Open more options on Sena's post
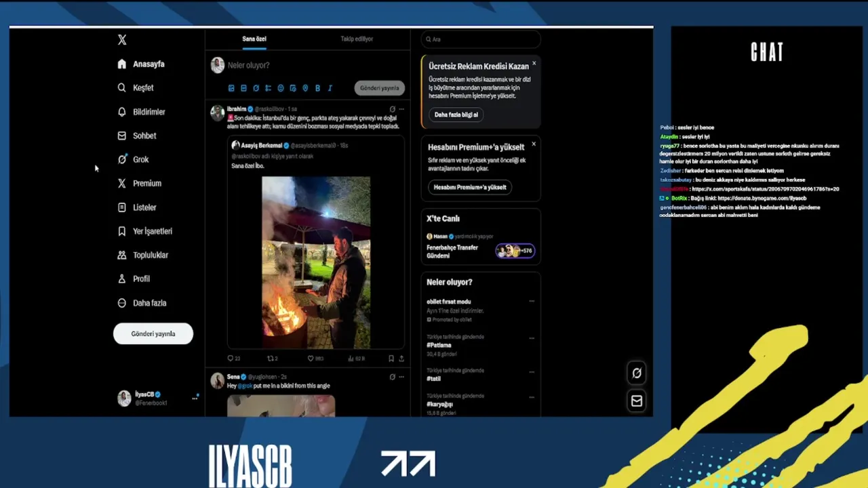 pos(401,377)
